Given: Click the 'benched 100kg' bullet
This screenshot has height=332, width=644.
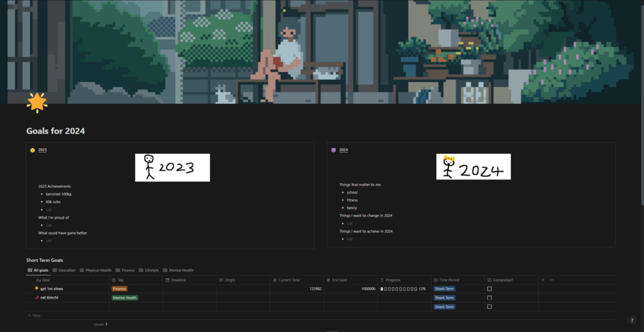Looking at the screenshot, I should click(58, 194).
